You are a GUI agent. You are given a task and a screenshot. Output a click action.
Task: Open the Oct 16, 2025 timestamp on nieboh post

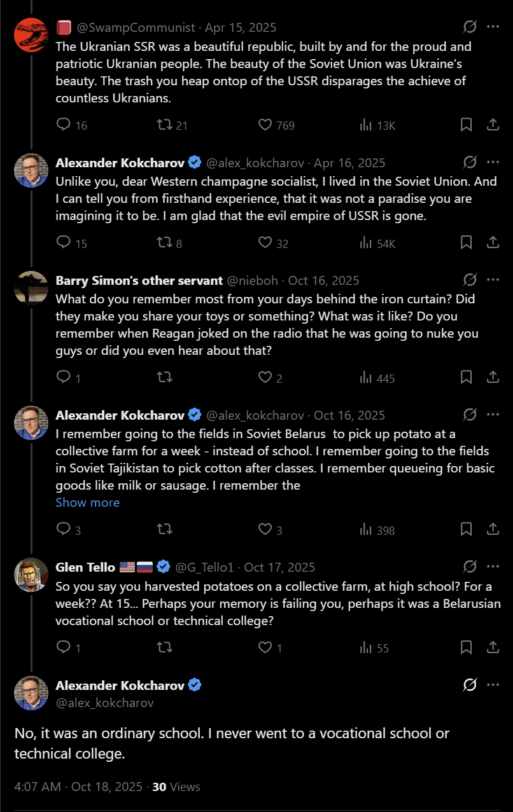coord(323,280)
